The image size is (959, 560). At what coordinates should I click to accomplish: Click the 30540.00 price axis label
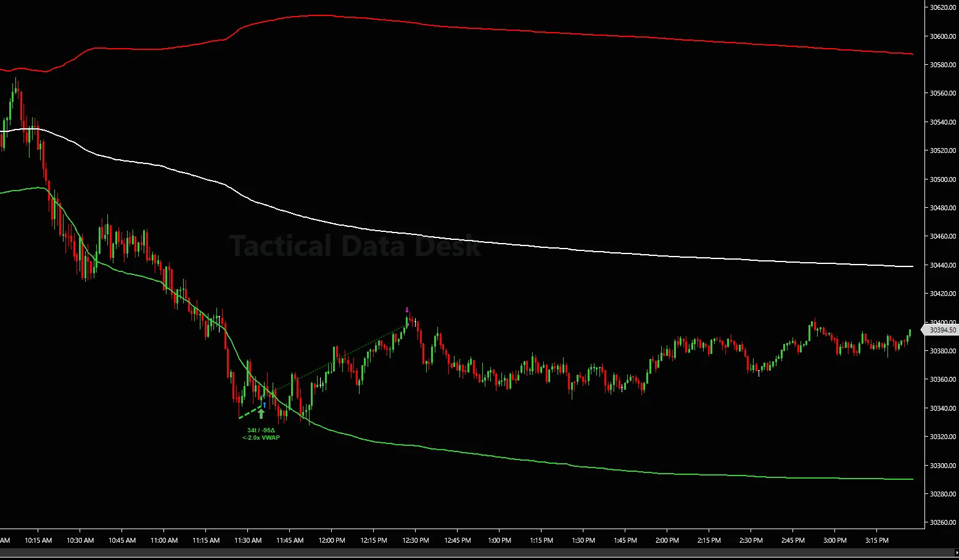click(943, 122)
